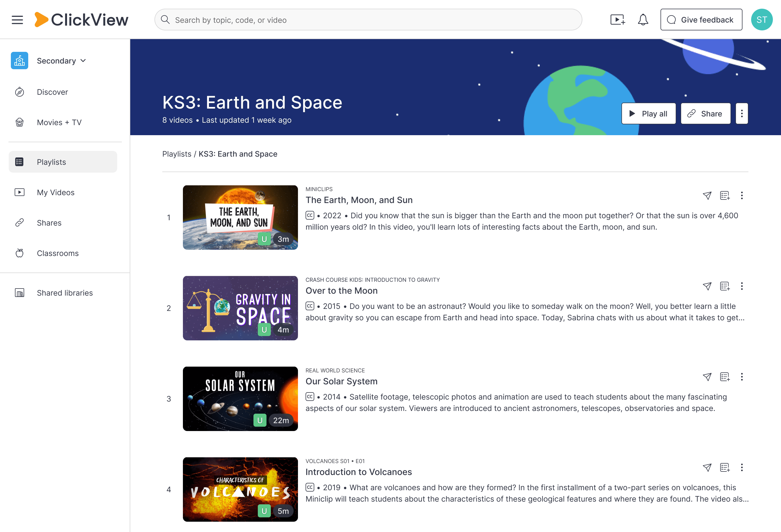Open more options for 'Introduction to Volcanoes'

[x=742, y=467]
